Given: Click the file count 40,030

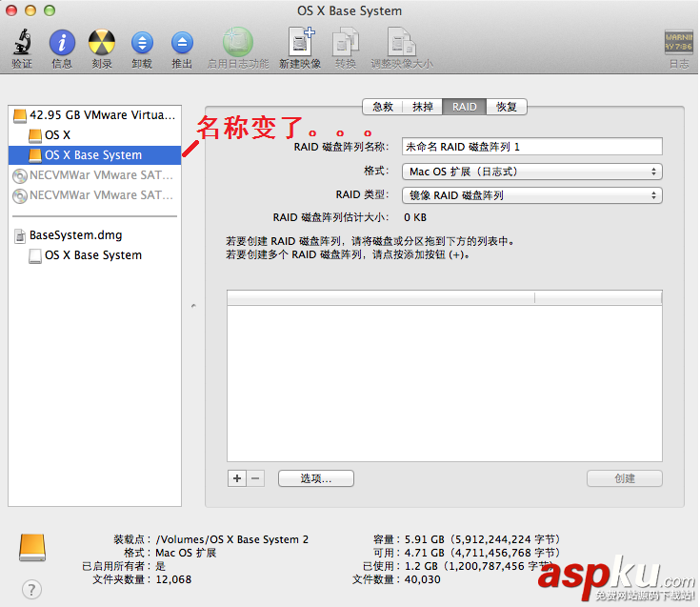Looking at the screenshot, I should tap(422, 579).
